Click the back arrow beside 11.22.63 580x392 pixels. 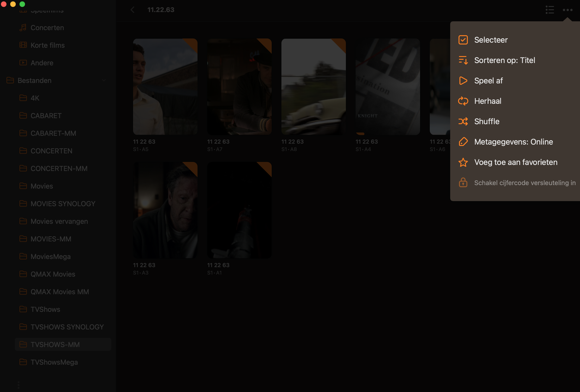133,10
